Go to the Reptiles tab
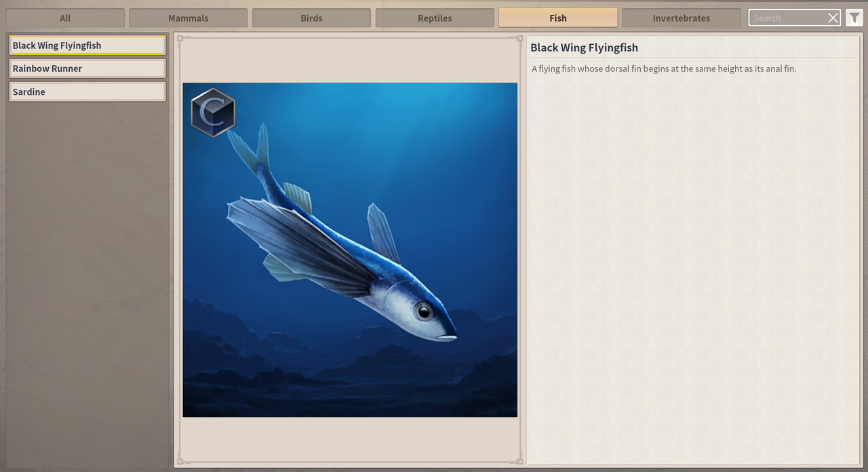This screenshot has height=472, width=868. click(435, 18)
